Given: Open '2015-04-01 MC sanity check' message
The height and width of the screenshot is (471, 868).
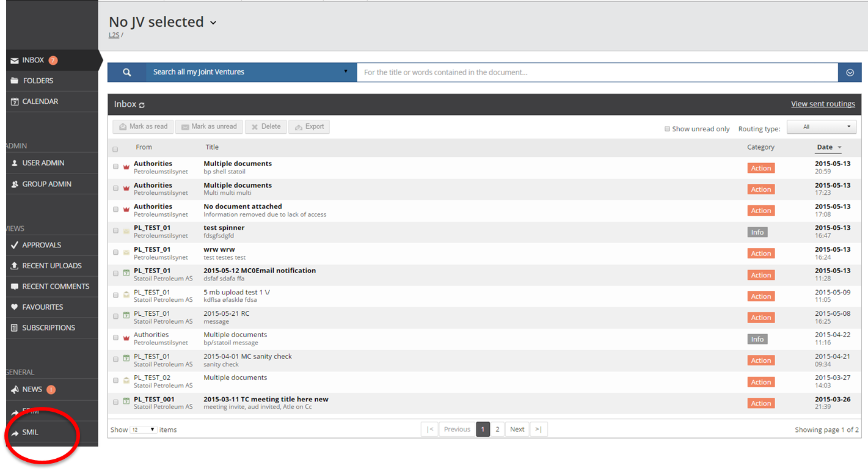Looking at the screenshot, I should pos(247,356).
